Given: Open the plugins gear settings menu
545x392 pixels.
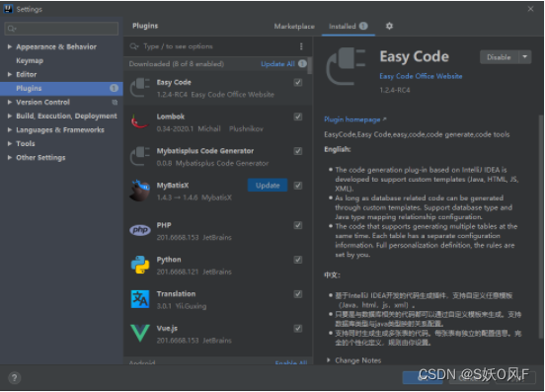Looking at the screenshot, I should [389, 26].
